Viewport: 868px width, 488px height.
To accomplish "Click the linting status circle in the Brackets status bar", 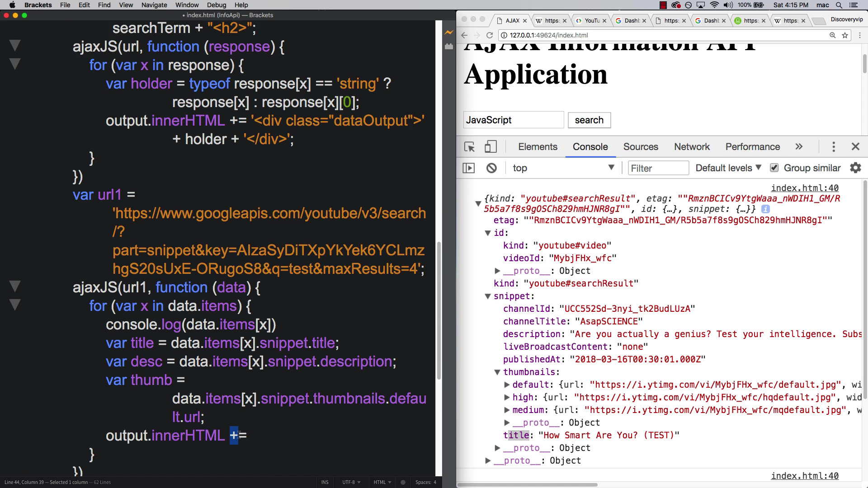I will click(x=403, y=482).
